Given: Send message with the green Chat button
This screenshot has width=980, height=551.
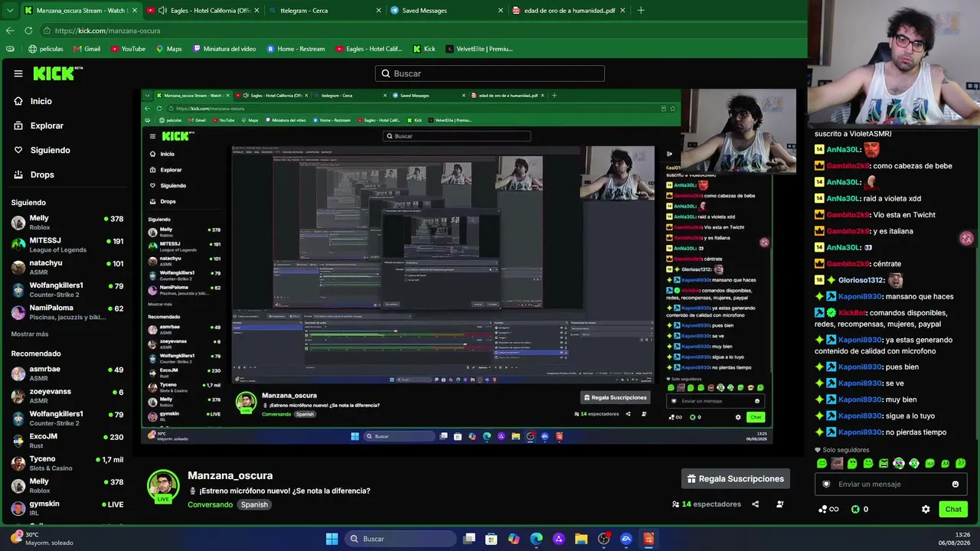Looking at the screenshot, I should (x=953, y=510).
